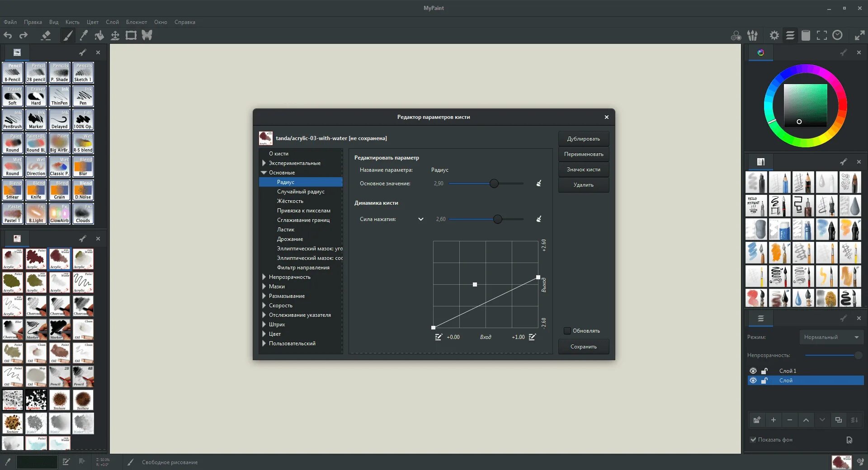Close the brush settings editor dialog
This screenshot has width=868, height=470.
click(607, 117)
